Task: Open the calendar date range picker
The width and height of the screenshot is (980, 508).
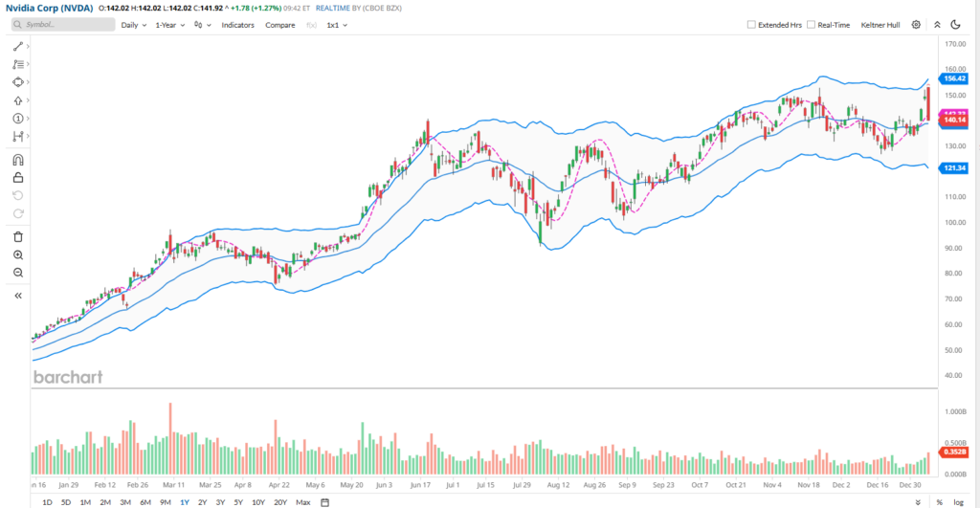Action: click(x=325, y=502)
